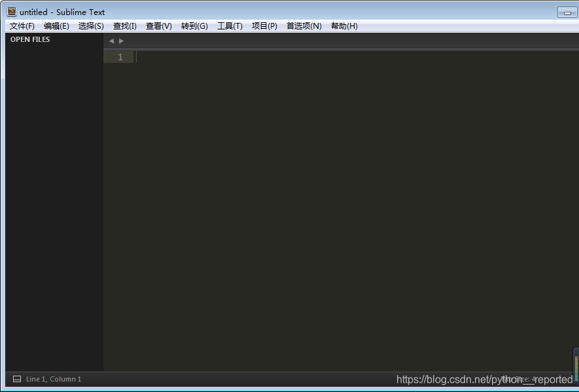This screenshot has width=579, height=392.
Task: Click the previous tab left arrow
Action: coord(111,41)
